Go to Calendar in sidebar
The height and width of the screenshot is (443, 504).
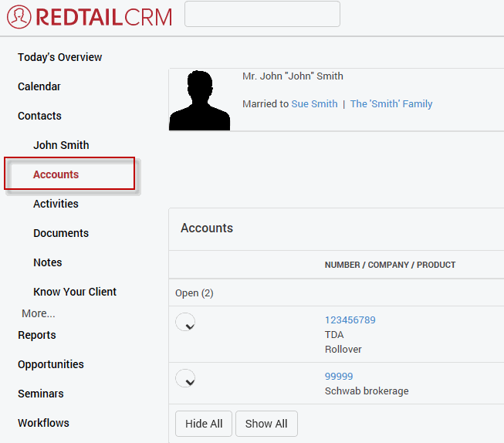39,86
